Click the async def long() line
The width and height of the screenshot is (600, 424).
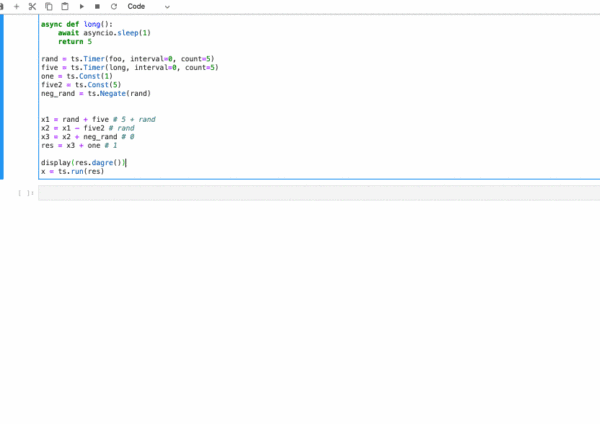click(77, 24)
